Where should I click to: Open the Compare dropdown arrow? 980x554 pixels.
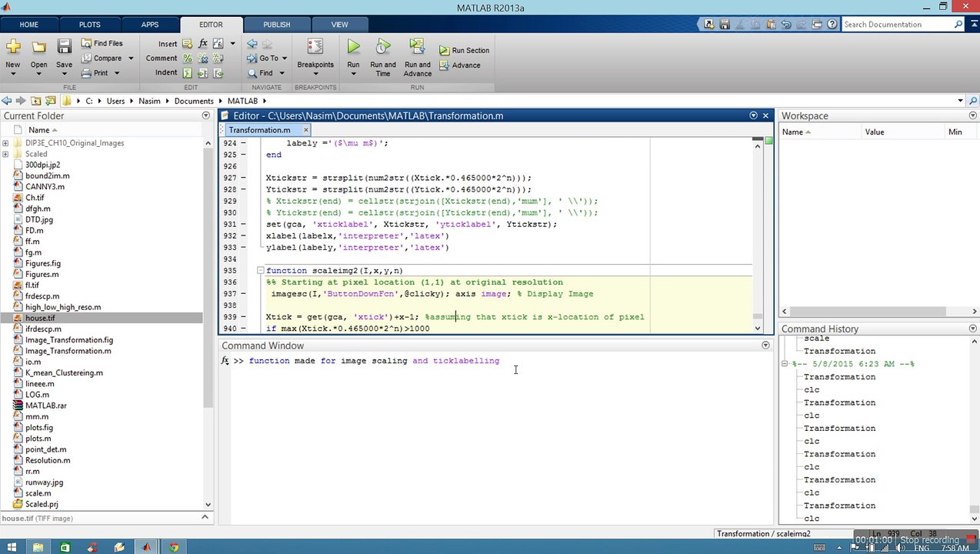(131, 58)
